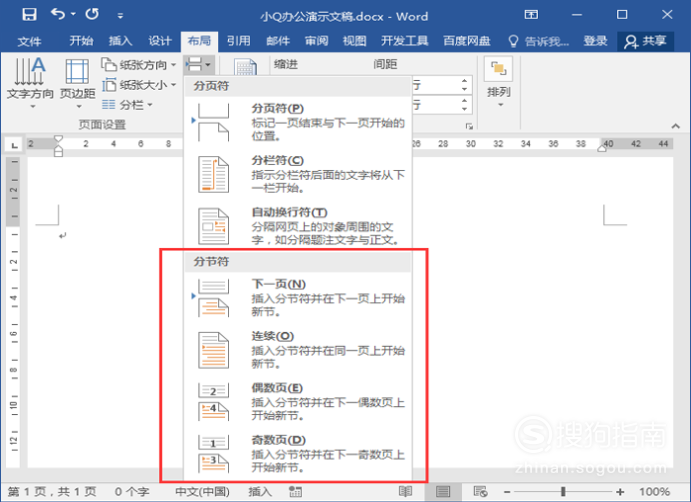Viewport: 691px width, 502px height.
Task: Open the paragraph dialog launcher icon
Action: pos(469,126)
